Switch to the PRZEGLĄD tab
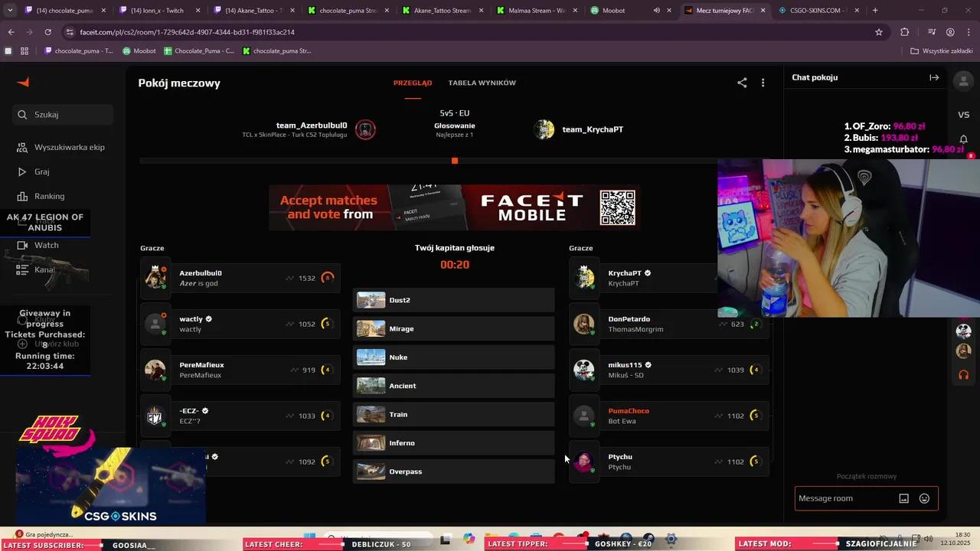980x551 pixels. [x=413, y=83]
